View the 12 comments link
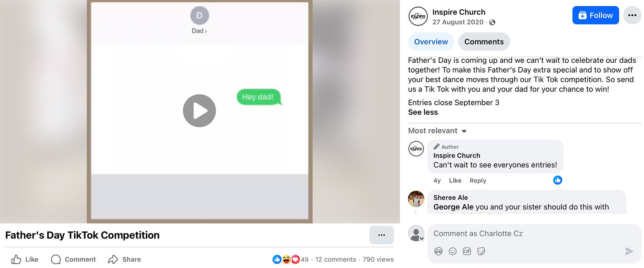This screenshot has height=268, width=644. [x=335, y=259]
